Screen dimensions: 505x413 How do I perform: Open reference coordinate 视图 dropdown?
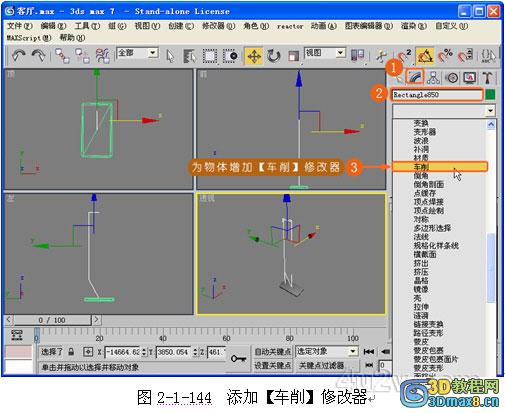click(340, 53)
